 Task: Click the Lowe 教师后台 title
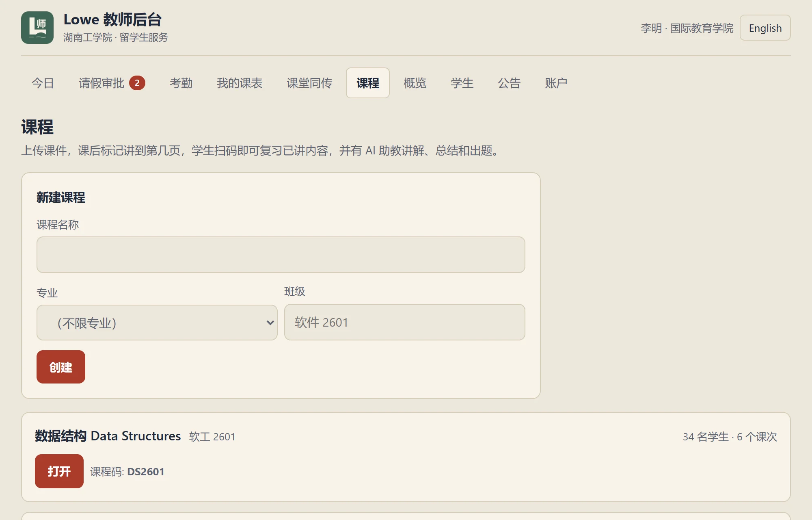[x=113, y=19]
